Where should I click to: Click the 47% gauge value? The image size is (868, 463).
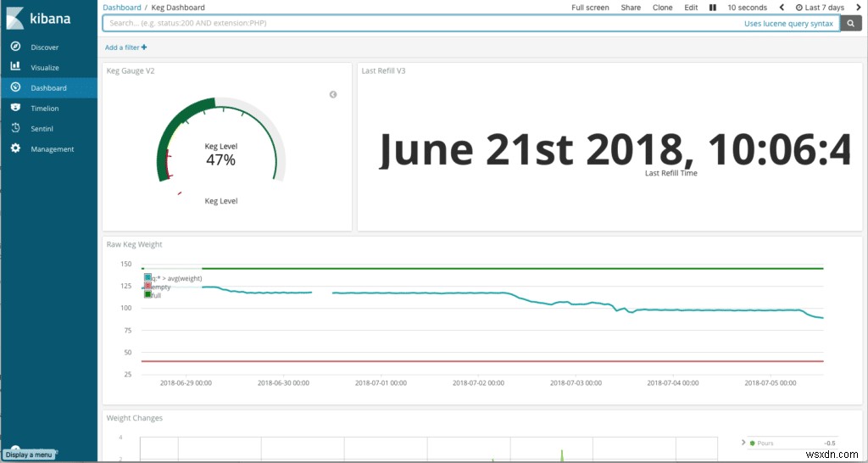[x=221, y=160]
